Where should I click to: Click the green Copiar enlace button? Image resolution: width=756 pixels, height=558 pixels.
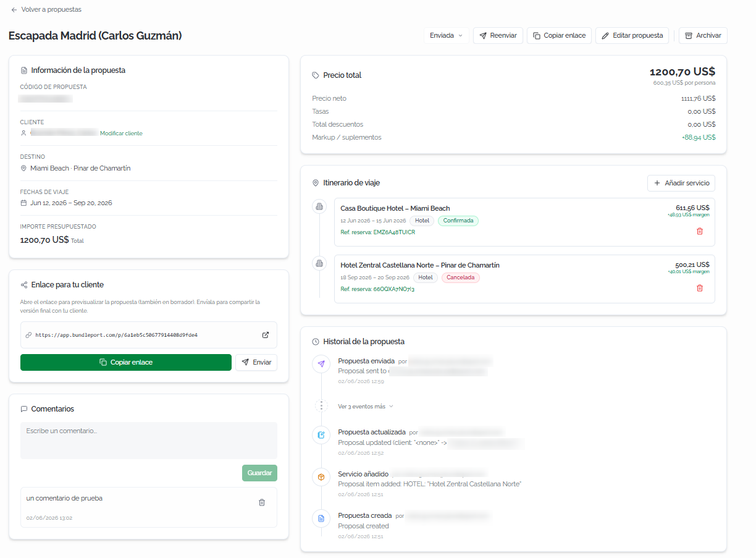[x=126, y=362]
